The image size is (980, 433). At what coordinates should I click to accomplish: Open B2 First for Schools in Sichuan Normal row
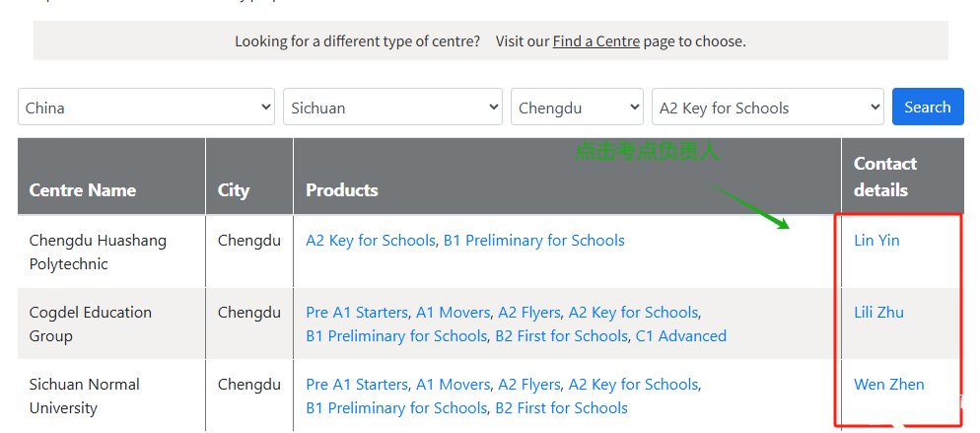(x=561, y=408)
